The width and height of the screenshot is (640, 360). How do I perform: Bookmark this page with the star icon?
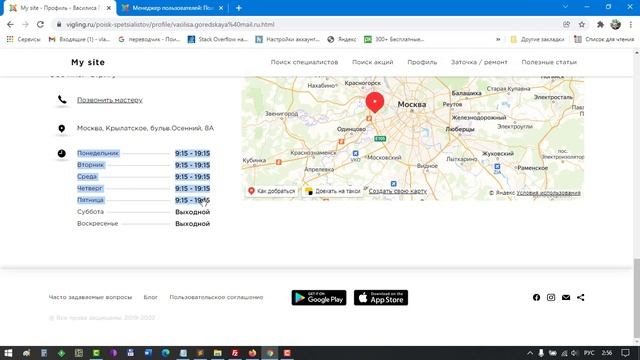pos(582,24)
